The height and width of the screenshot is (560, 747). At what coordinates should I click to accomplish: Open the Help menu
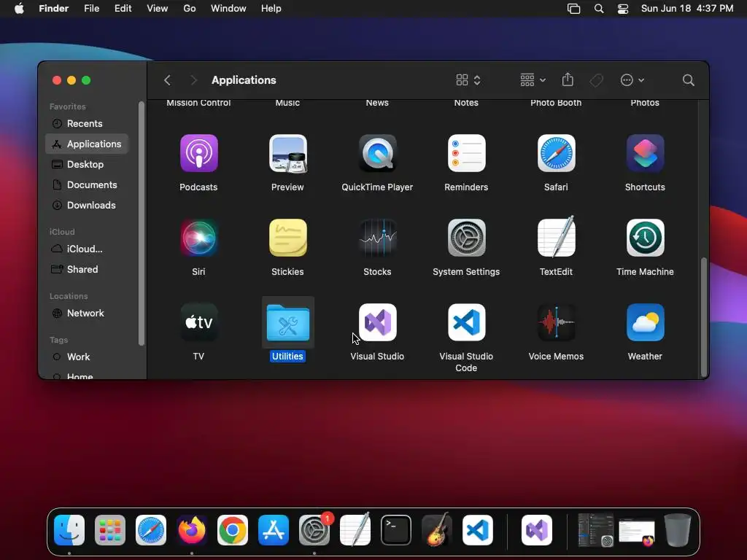tap(271, 9)
